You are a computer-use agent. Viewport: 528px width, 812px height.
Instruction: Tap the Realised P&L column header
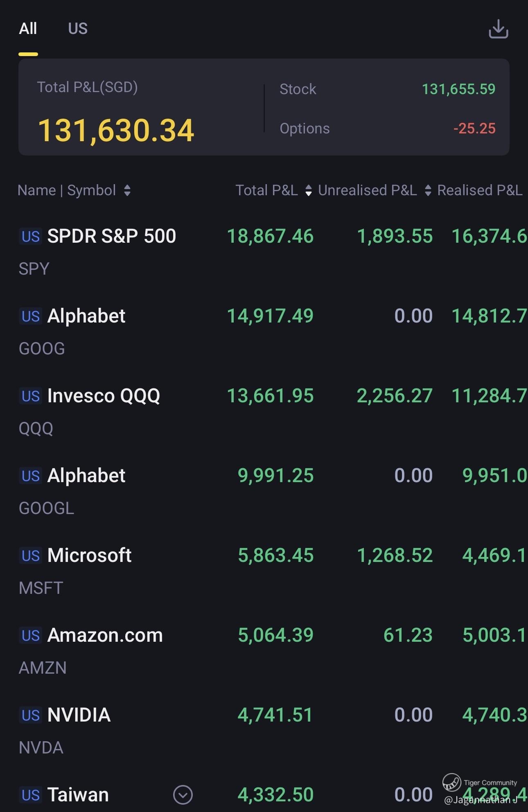click(480, 190)
